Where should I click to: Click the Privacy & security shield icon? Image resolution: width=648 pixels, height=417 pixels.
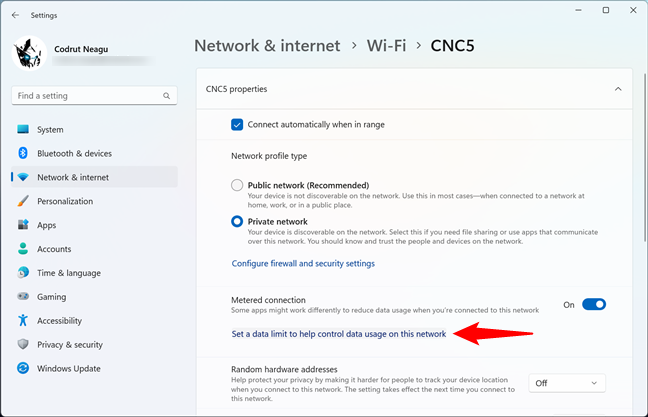click(x=23, y=344)
